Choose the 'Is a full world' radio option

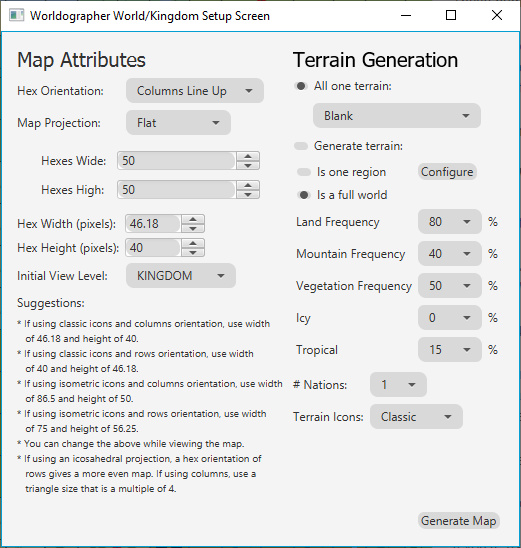(x=304, y=195)
